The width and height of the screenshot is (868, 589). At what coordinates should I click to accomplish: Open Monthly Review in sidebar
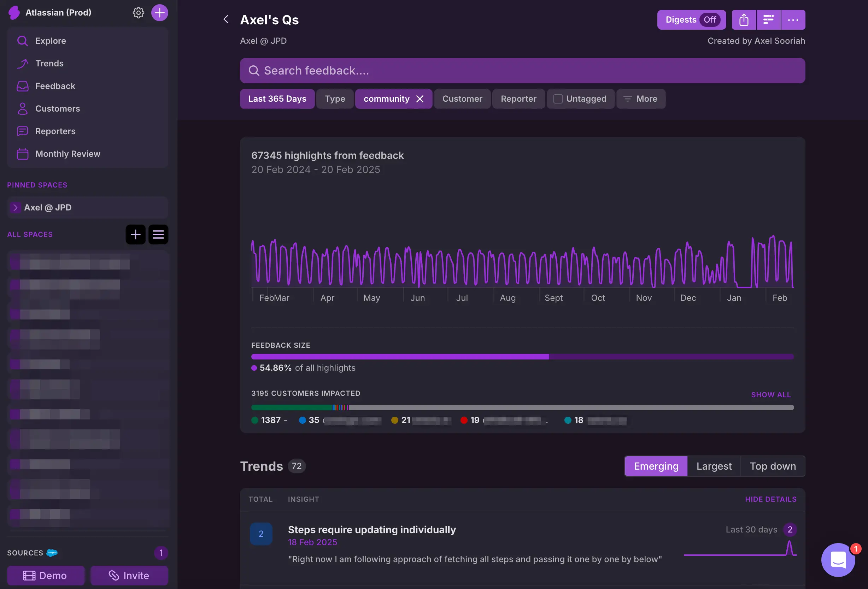click(68, 154)
